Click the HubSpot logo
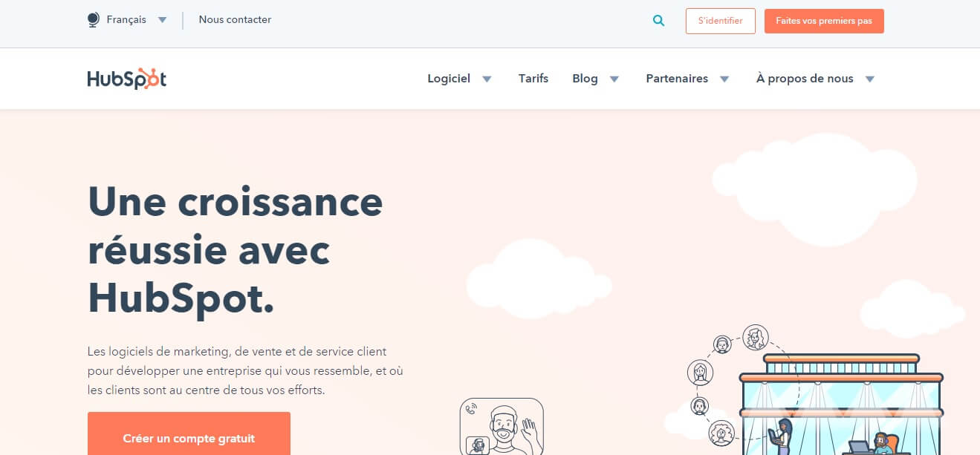Image resolution: width=980 pixels, height=455 pixels. point(126,79)
